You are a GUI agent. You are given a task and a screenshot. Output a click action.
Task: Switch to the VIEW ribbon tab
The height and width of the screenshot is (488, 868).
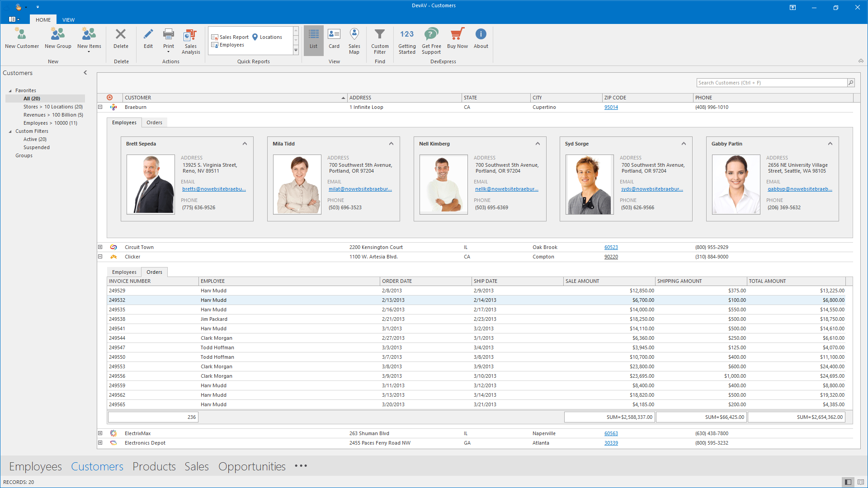point(68,20)
